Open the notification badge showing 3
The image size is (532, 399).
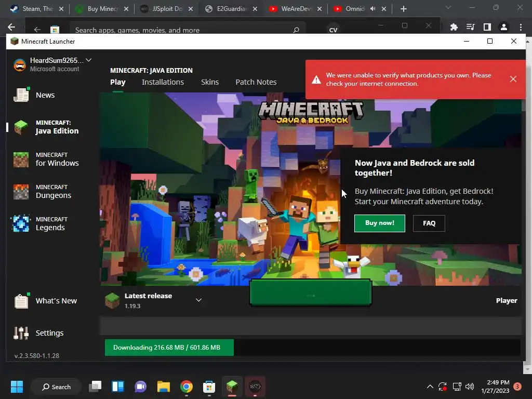(x=517, y=387)
